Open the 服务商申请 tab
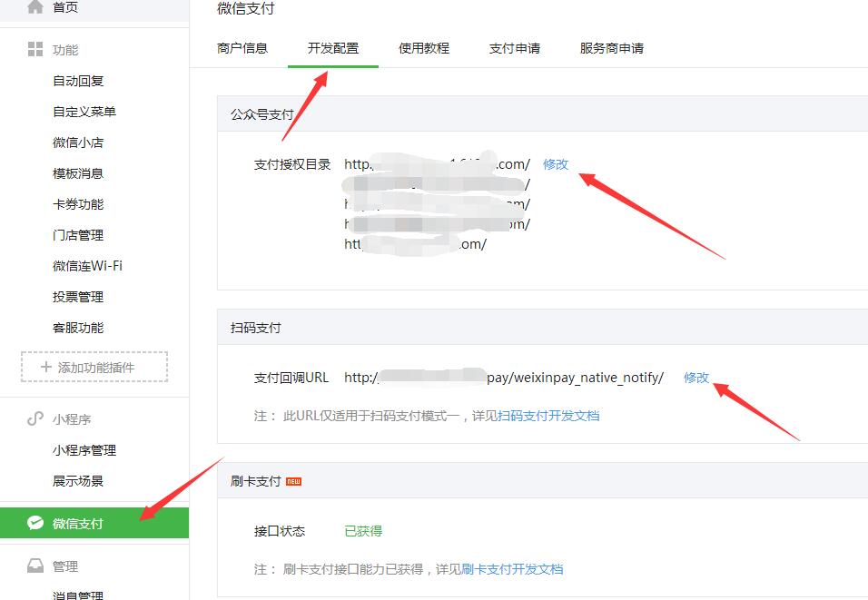Screen dimensions: 868x600 click(611, 48)
